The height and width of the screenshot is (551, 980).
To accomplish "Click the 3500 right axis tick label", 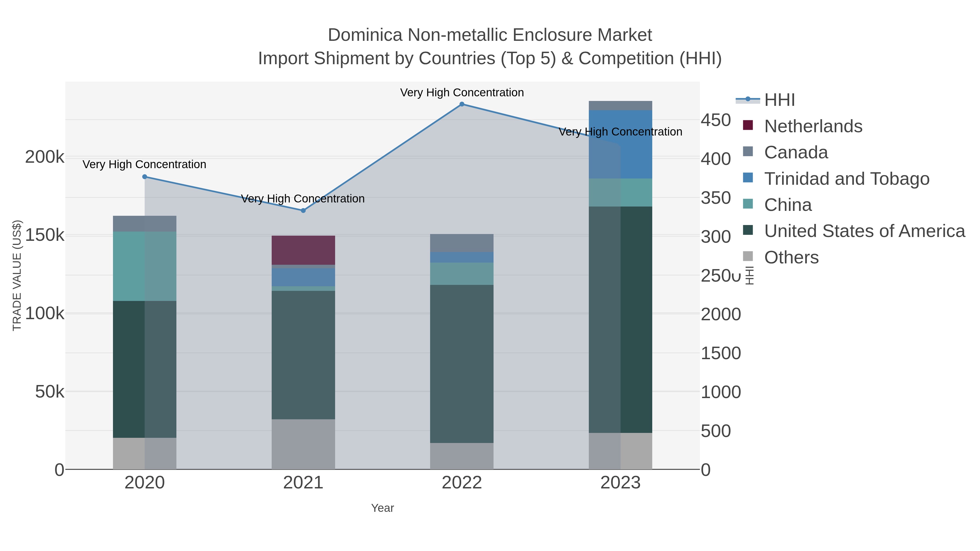I will point(716,198).
